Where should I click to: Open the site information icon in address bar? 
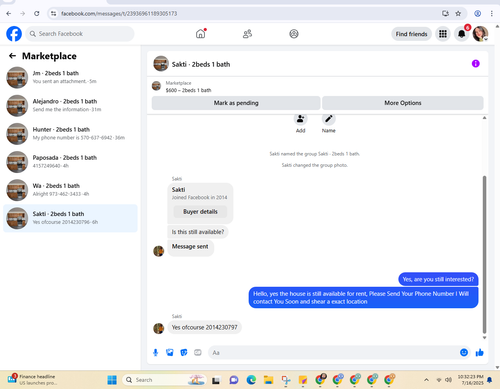[x=53, y=14]
